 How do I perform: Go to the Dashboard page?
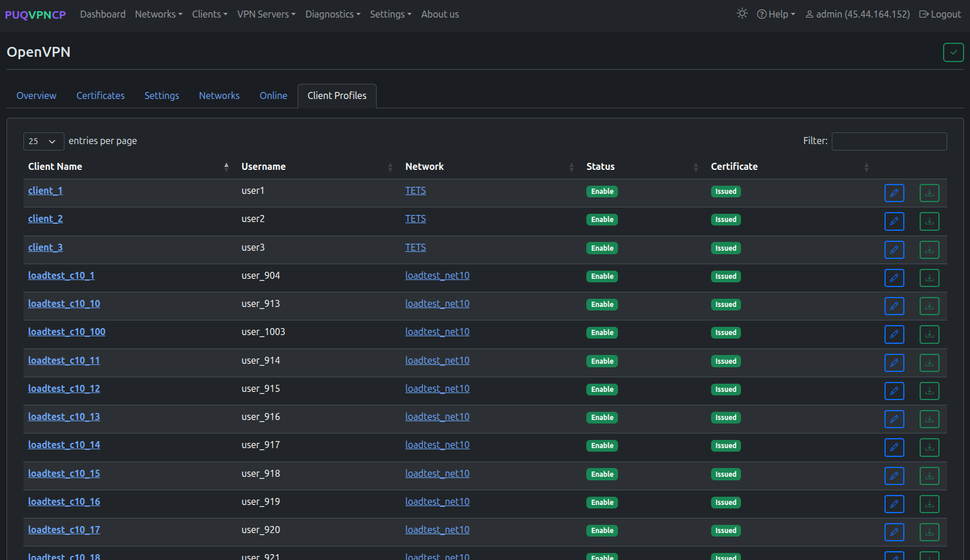(x=103, y=14)
